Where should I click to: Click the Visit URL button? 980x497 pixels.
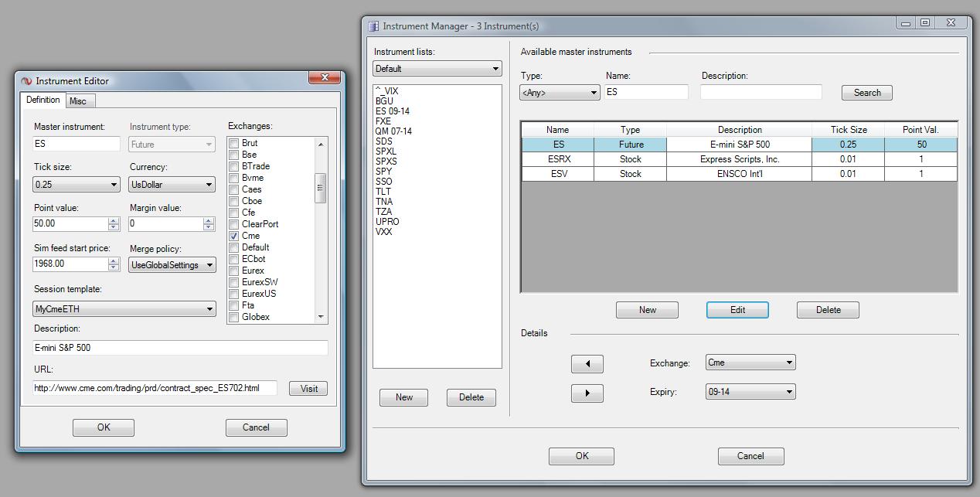[x=308, y=389]
